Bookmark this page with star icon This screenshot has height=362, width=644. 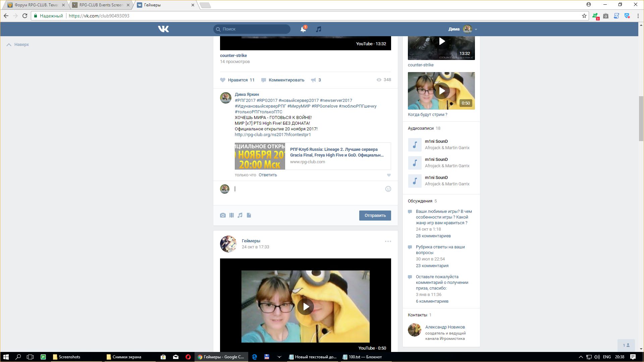pos(584,16)
